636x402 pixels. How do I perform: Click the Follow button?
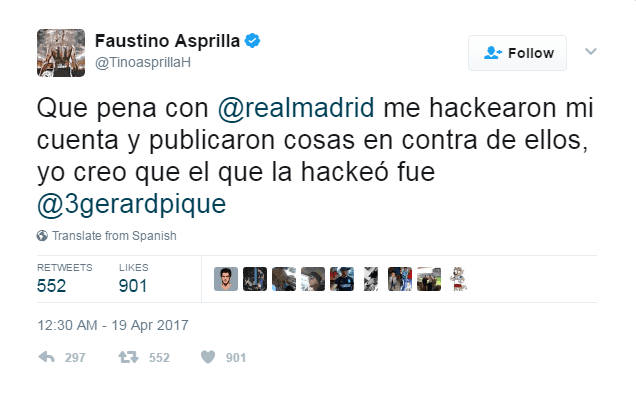(517, 53)
